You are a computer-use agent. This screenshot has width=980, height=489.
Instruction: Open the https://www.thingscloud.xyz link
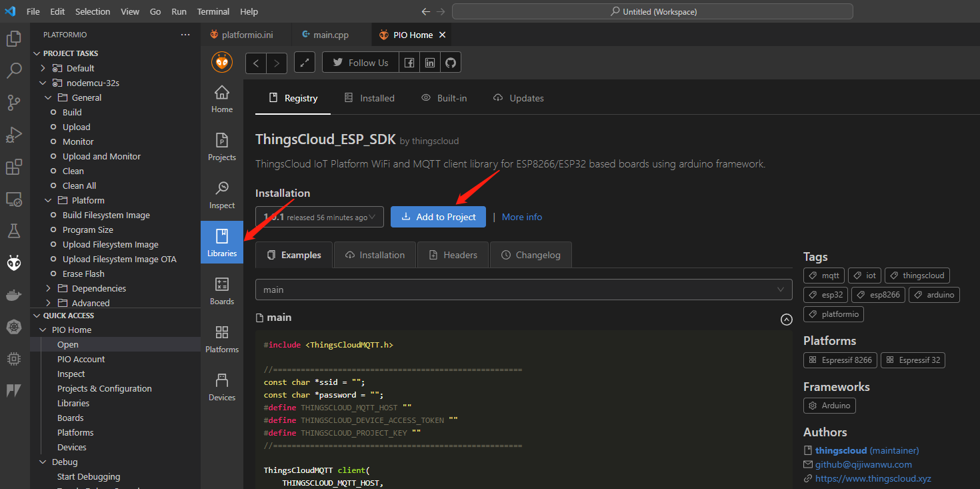click(873, 478)
